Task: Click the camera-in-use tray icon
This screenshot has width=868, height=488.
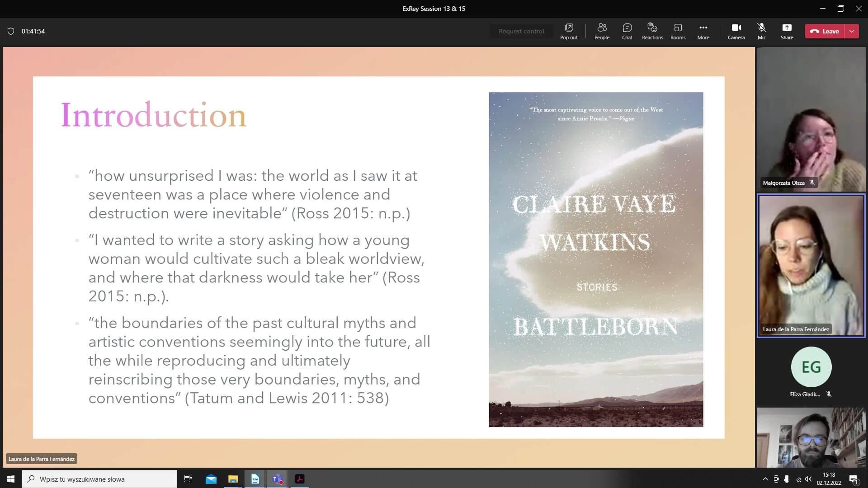Action: (776, 479)
